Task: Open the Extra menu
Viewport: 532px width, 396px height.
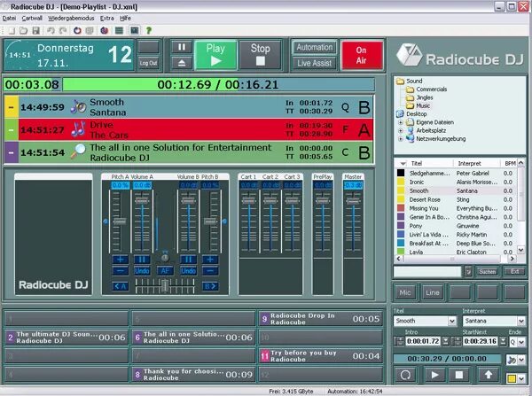Action: 107,19
